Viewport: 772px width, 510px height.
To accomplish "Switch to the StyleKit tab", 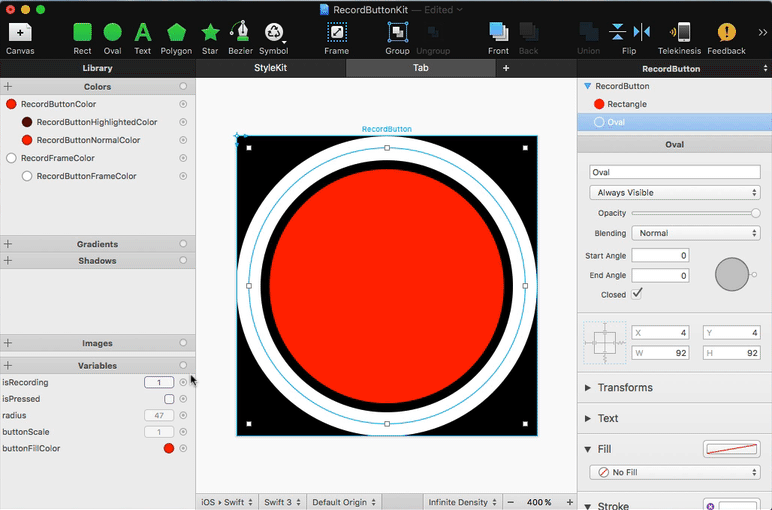I will tap(270, 68).
